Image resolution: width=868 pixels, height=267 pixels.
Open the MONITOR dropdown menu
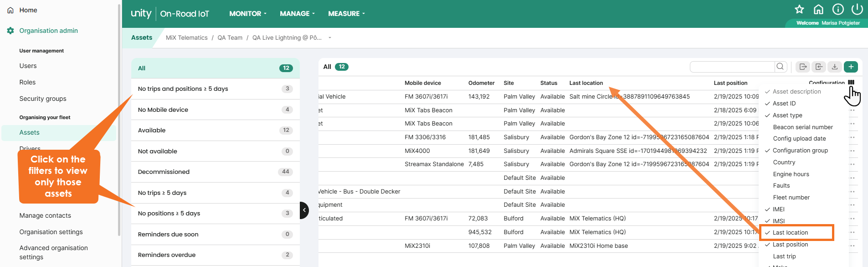[x=248, y=14]
